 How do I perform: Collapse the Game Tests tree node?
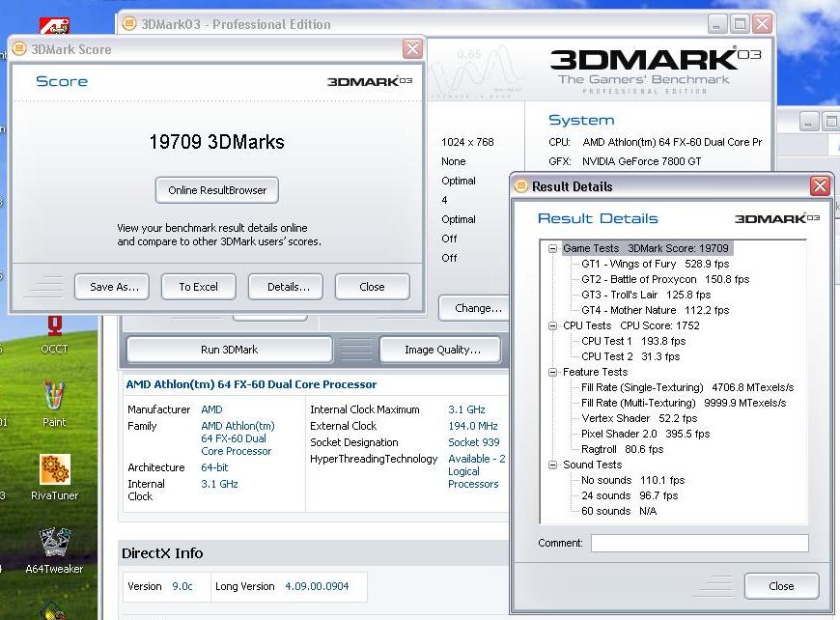click(x=553, y=248)
